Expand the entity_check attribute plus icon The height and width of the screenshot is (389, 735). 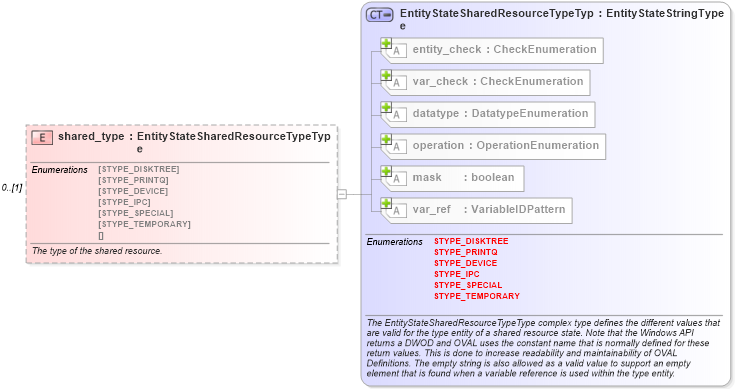(386, 44)
